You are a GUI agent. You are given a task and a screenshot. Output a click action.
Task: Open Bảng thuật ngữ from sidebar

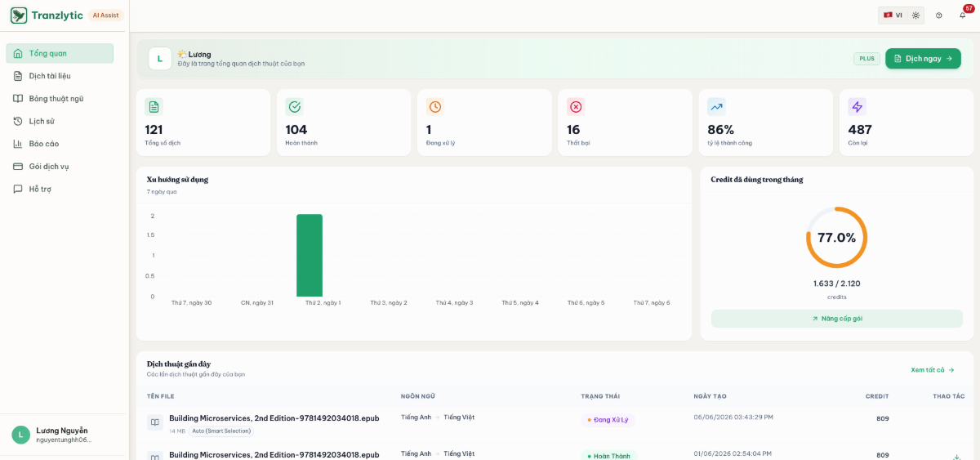[x=60, y=98]
